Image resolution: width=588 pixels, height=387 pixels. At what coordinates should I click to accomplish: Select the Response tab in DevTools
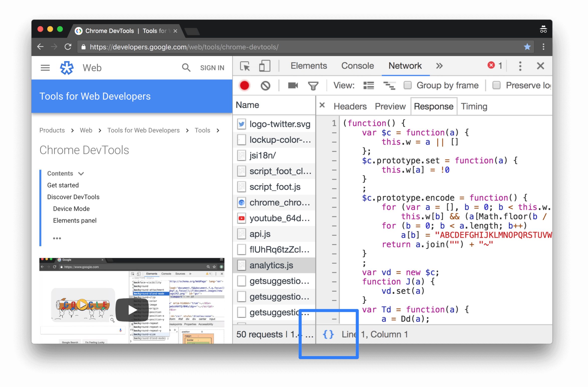pos(433,106)
